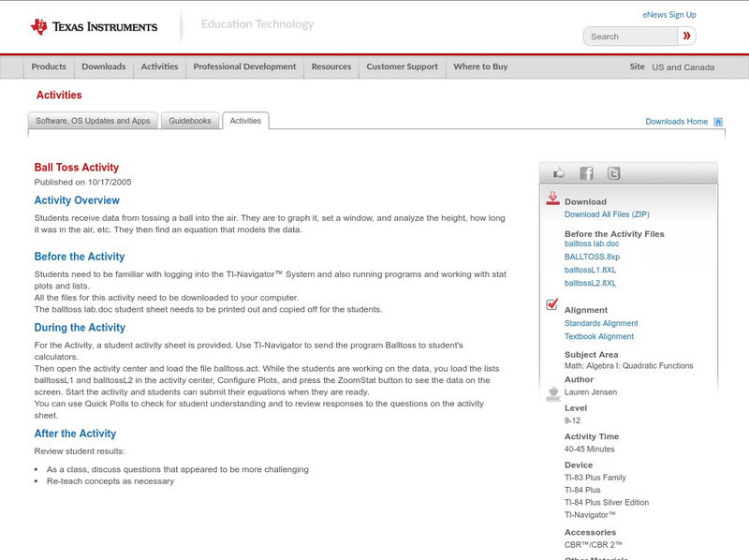Click the home icon next to Downloads Home

[x=718, y=122]
